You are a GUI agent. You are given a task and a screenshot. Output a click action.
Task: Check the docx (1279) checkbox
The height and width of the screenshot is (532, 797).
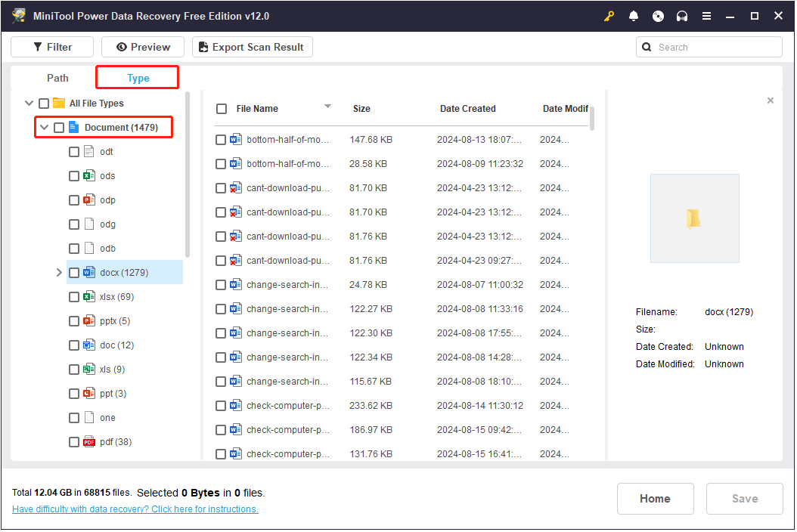click(x=74, y=273)
